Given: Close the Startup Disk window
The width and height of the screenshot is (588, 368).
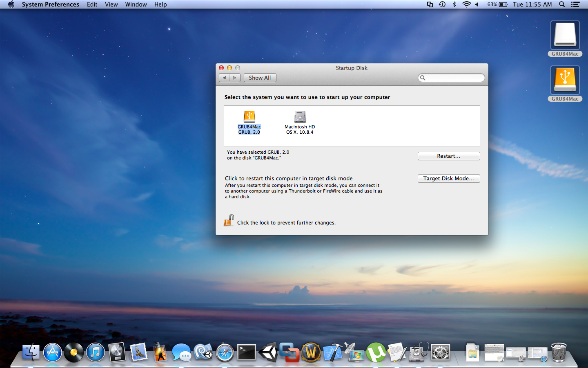Looking at the screenshot, I should point(221,68).
